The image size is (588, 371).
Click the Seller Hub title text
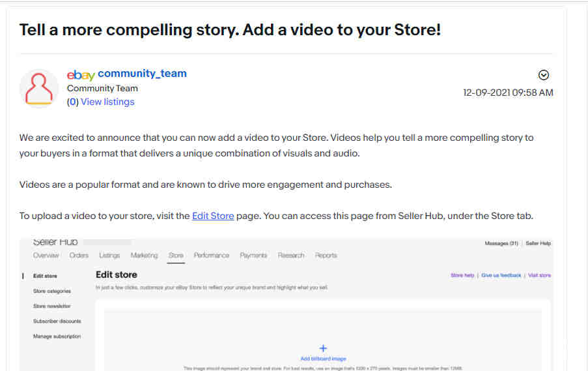(x=55, y=242)
